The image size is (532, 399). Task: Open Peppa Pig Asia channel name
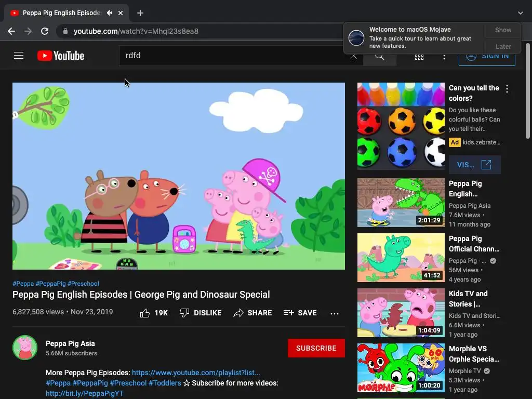point(70,343)
